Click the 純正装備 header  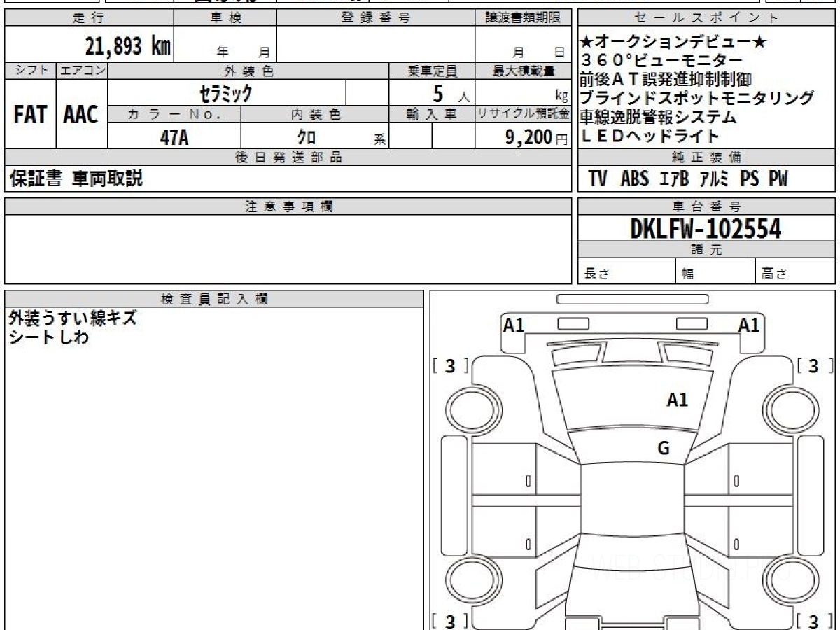point(706,157)
